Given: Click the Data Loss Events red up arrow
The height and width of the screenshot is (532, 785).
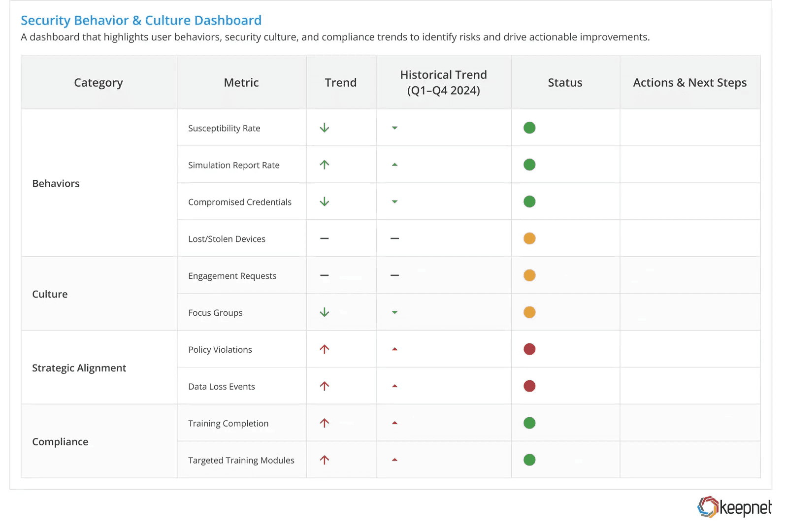Looking at the screenshot, I should [x=324, y=386].
